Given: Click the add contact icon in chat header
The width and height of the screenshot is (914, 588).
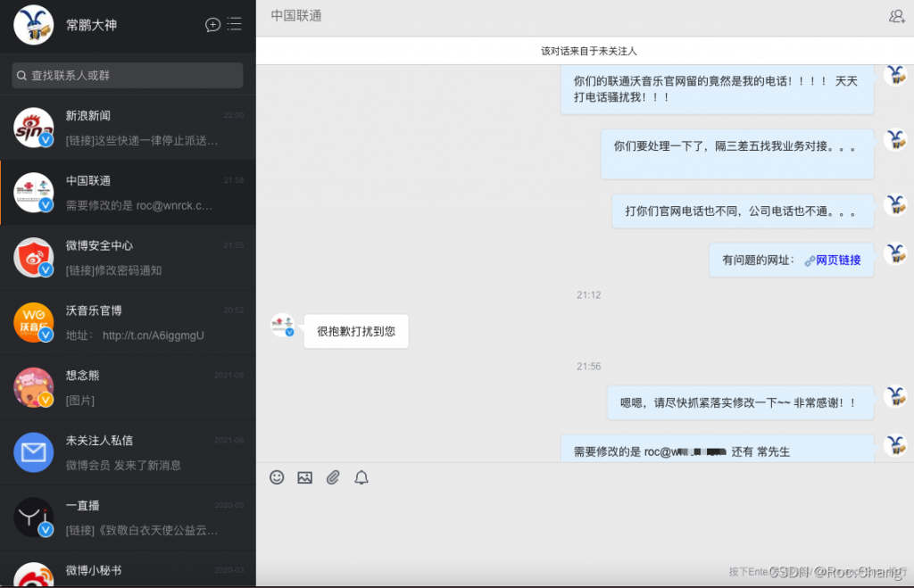Looking at the screenshot, I should coord(896,16).
